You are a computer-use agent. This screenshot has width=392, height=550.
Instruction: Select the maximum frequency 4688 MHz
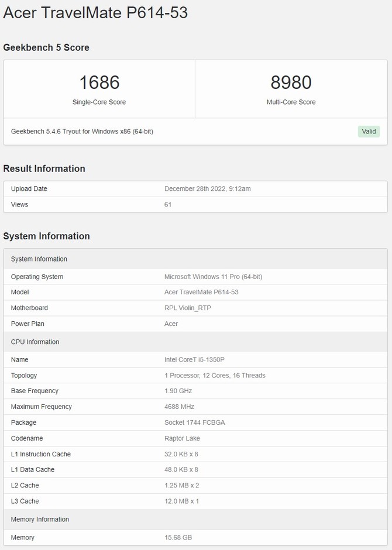pos(179,407)
